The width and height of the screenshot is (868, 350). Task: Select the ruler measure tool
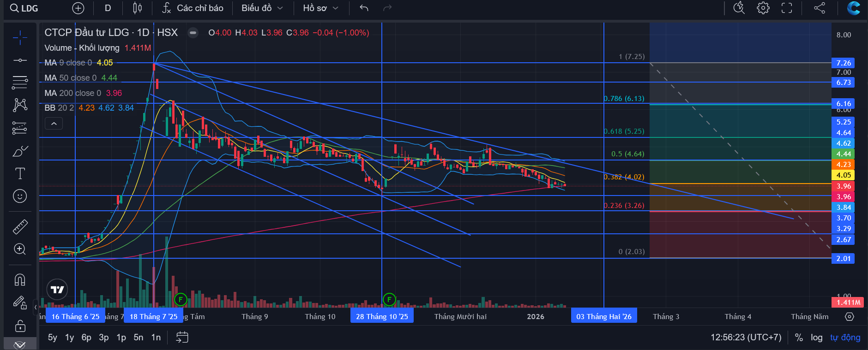coord(20,226)
